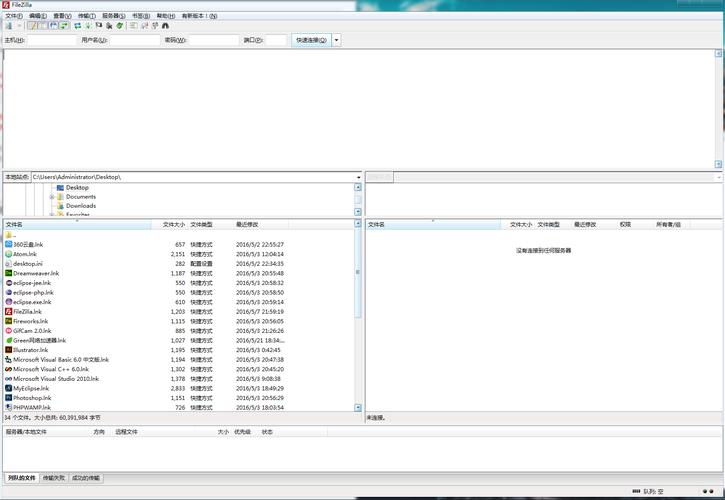Select the PHPWAMP.lnk file icon
The height and width of the screenshot is (500, 725).
tap(8, 407)
